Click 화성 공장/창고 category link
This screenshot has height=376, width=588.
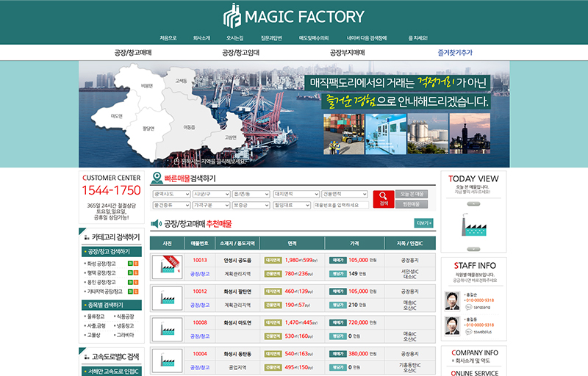point(101,264)
